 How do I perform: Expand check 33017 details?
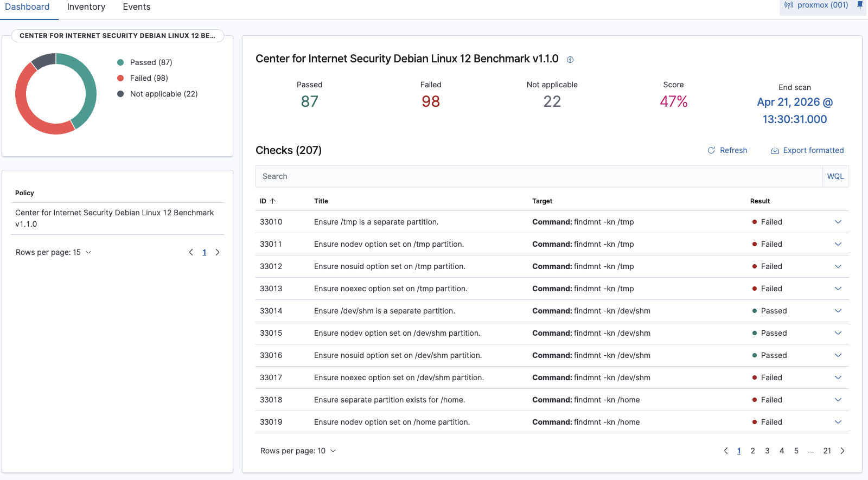coord(838,377)
